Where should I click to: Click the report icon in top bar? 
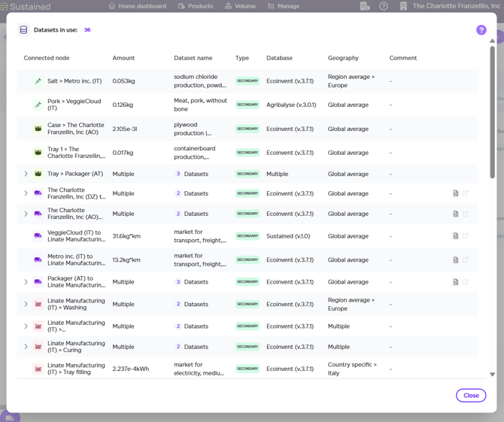pyautogui.click(x=365, y=6)
